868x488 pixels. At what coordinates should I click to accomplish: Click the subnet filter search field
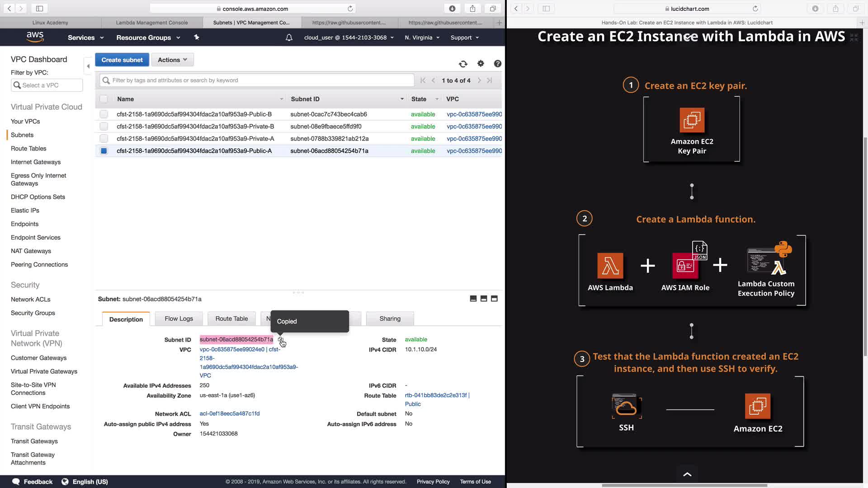pyautogui.click(x=258, y=80)
